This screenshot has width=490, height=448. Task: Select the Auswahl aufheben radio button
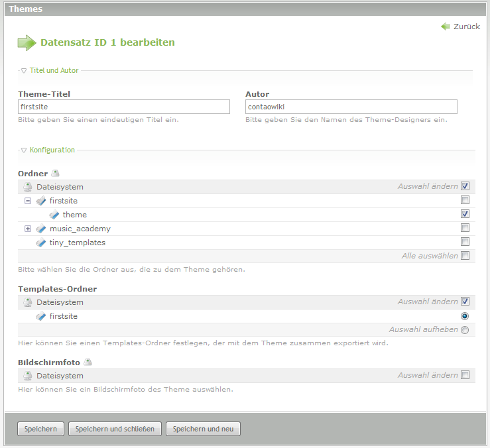click(x=465, y=330)
